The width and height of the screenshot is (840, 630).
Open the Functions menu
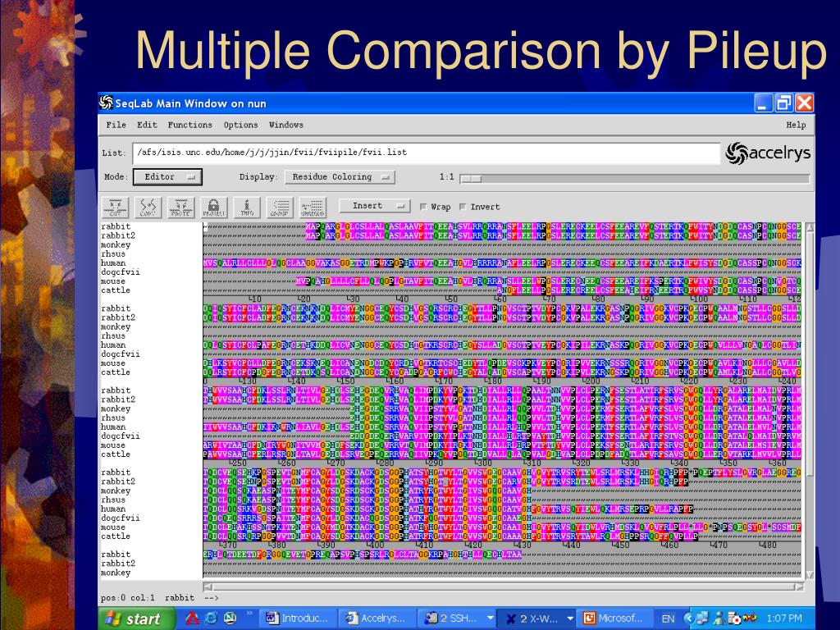[189, 125]
